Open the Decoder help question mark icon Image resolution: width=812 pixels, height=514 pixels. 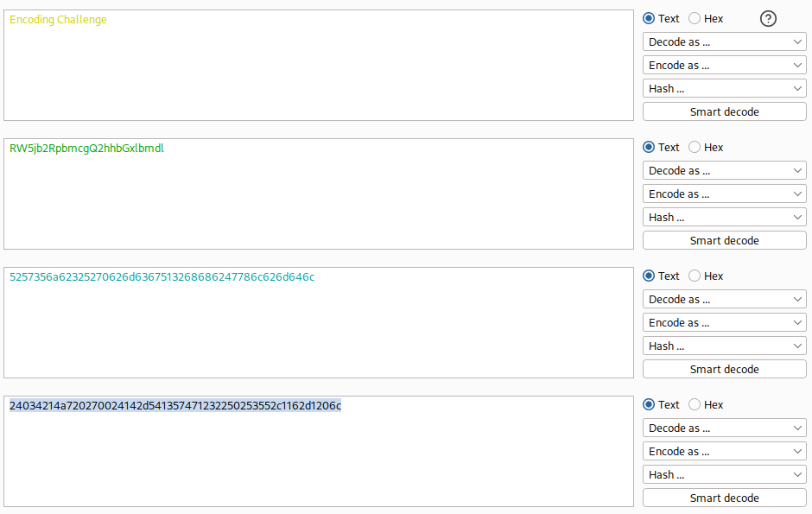pyautogui.click(x=768, y=19)
